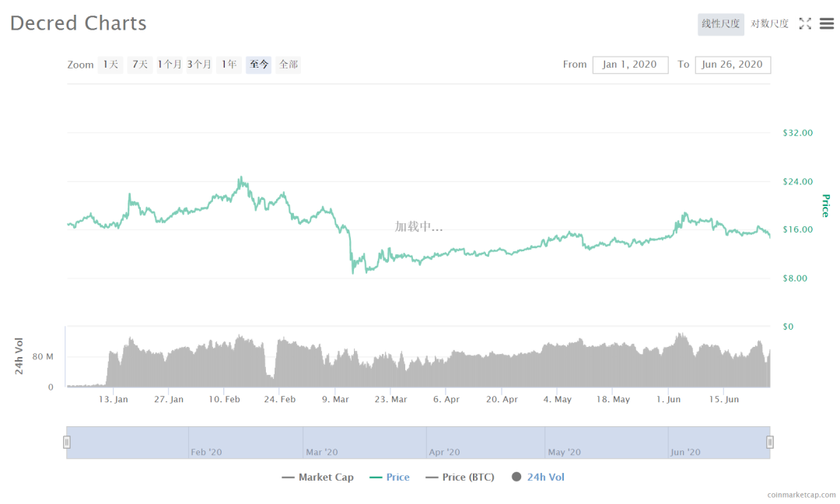Viewport: 840px width, 504px height.
Task: Click the 10. Feb date label
Action: coord(225,400)
